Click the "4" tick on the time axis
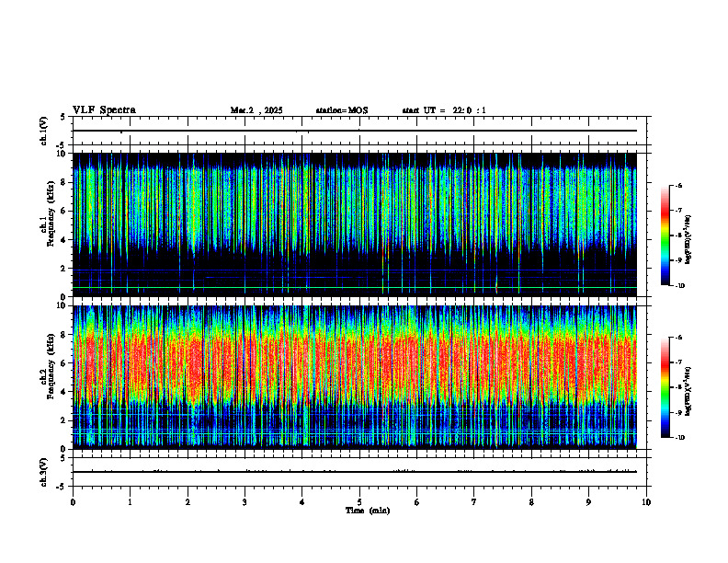Viewport: 728px width, 563px height. coord(301,502)
